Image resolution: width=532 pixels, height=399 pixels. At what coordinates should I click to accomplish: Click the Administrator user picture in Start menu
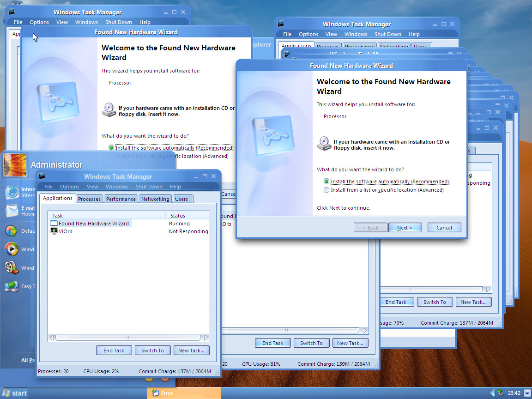[x=15, y=165]
